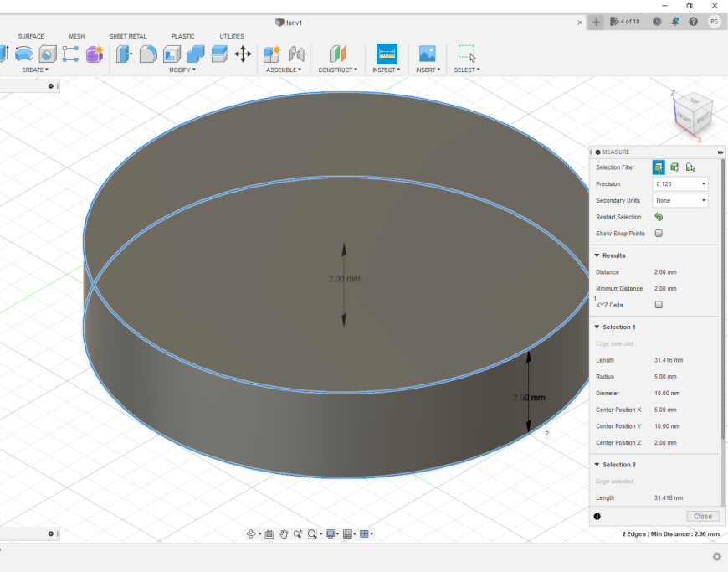Open the Secondary Units dropdown
The width and height of the screenshot is (728, 572).
[x=679, y=200]
